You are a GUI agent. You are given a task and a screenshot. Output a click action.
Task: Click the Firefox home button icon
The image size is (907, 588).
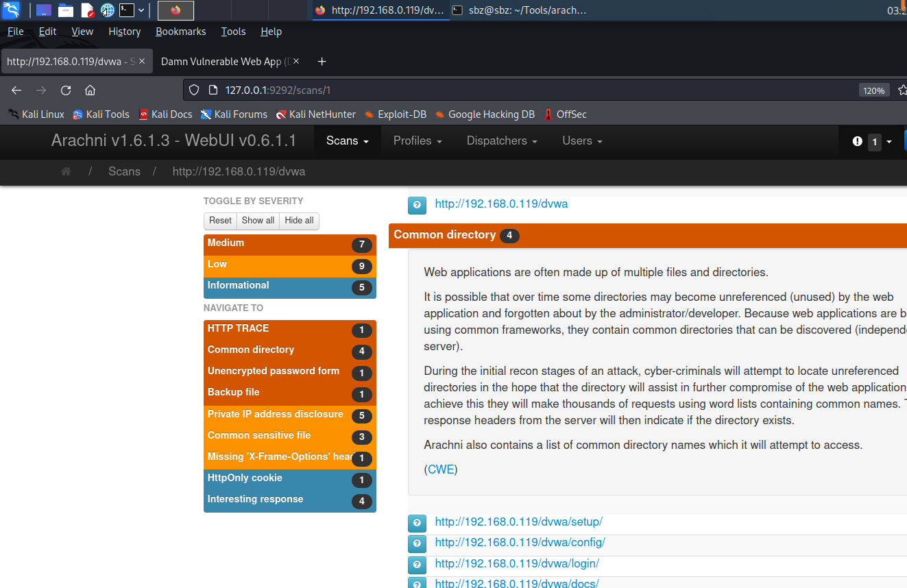pyautogui.click(x=90, y=90)
